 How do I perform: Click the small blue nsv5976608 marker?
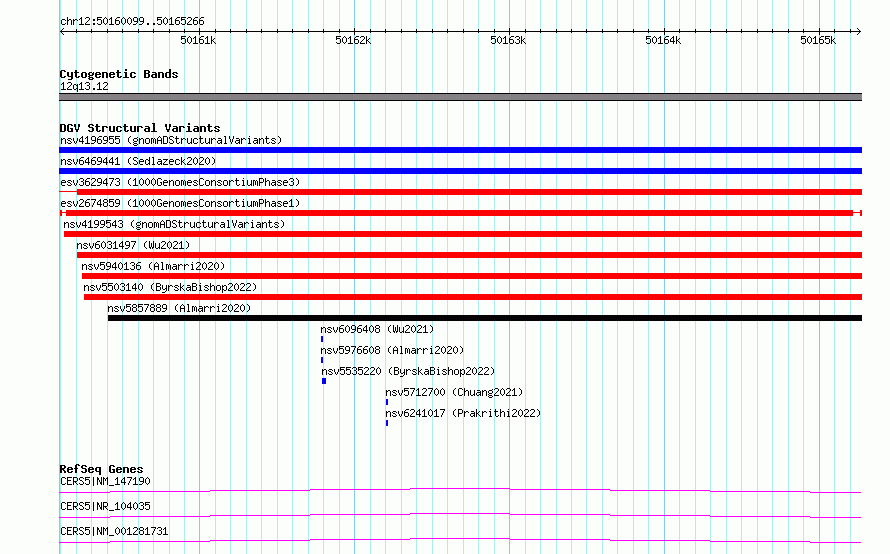322,360
